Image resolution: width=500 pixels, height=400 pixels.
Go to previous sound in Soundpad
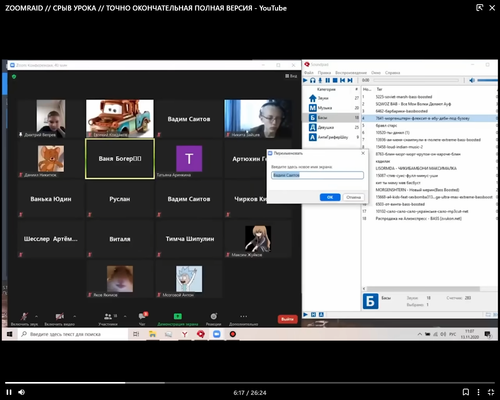(342, 80)
